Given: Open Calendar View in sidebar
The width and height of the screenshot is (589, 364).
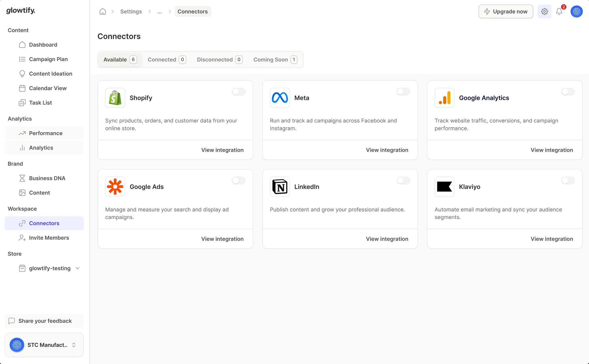Looking at the screenshot, I should [44, 88].
